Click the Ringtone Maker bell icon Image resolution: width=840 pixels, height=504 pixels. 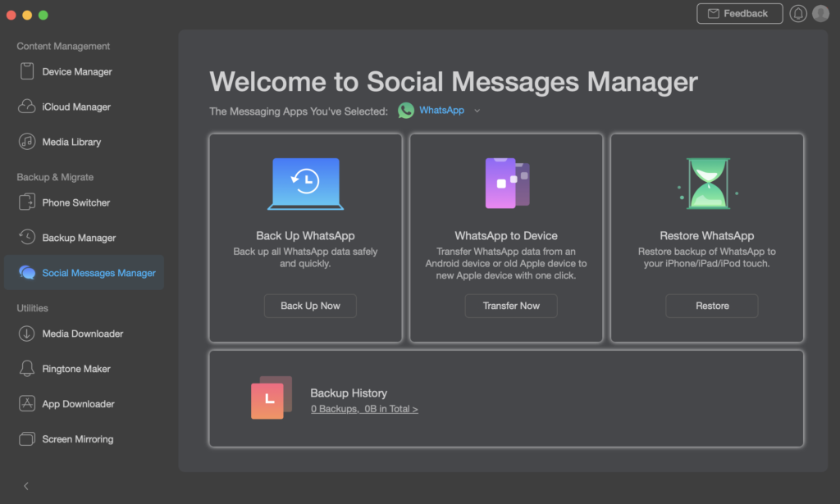[x=27, y=369]
